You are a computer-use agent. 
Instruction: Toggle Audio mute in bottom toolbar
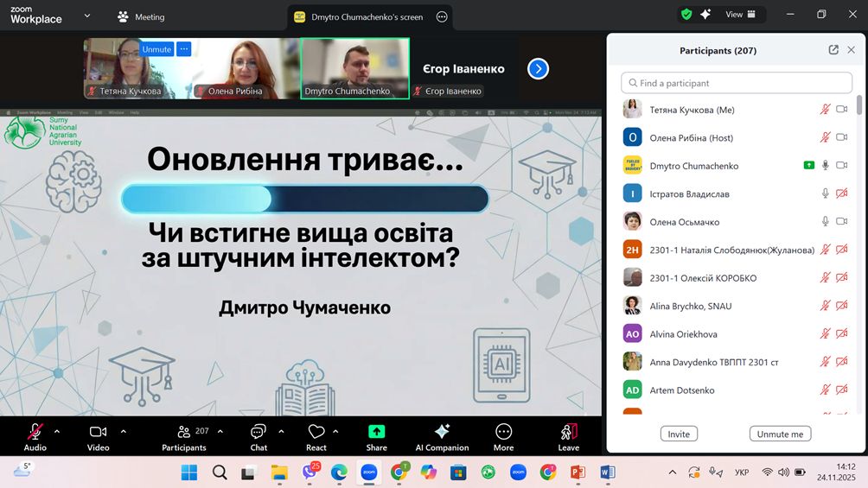(x=35, y=432)
